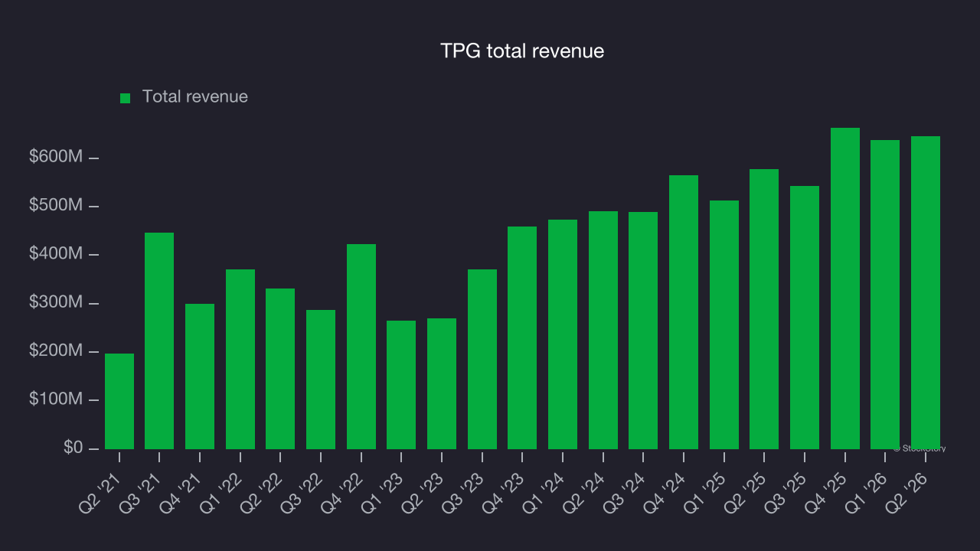Choose the Q1 '24 revenue bar
The width and height of the screenshot is (980, 551).
coord(563,334)
